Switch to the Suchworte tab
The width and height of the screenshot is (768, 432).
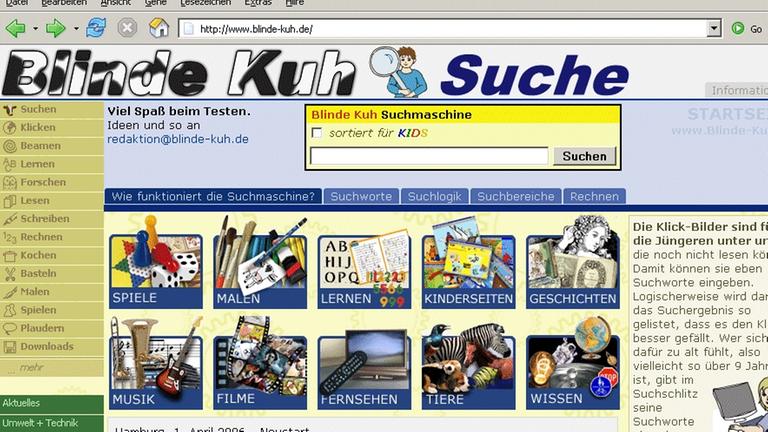click(361, 196)
